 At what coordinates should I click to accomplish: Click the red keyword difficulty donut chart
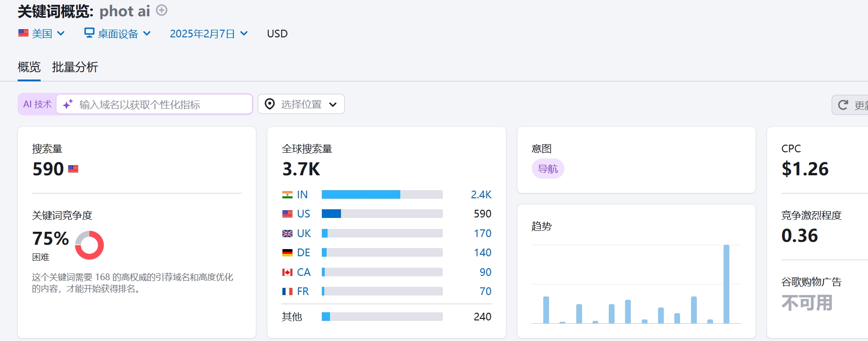click(89, 245)
